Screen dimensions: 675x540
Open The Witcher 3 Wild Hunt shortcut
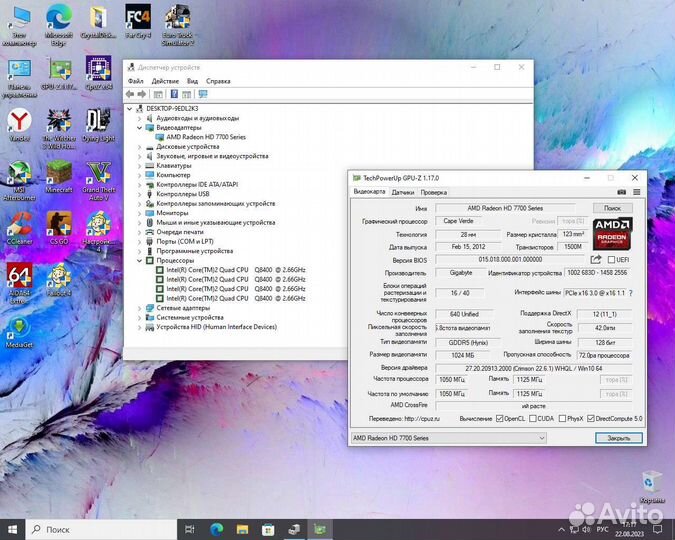click(59, 129)
